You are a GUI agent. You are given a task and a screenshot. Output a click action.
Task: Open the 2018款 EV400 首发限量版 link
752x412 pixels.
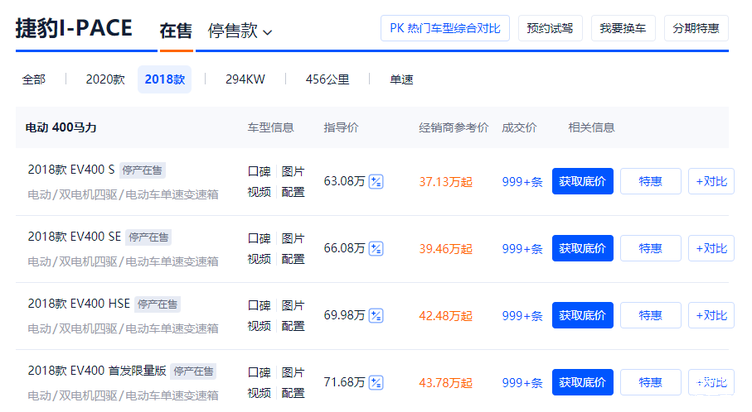[x=97, y=371]
